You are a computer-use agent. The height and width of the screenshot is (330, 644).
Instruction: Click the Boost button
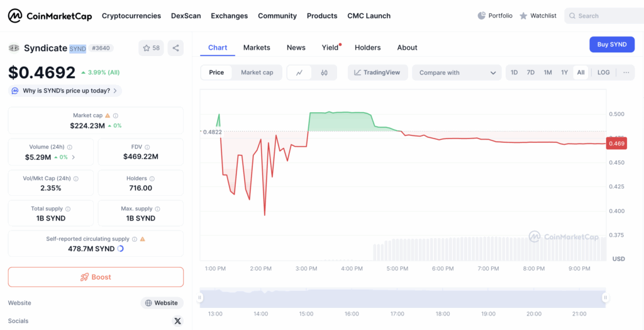96,277
